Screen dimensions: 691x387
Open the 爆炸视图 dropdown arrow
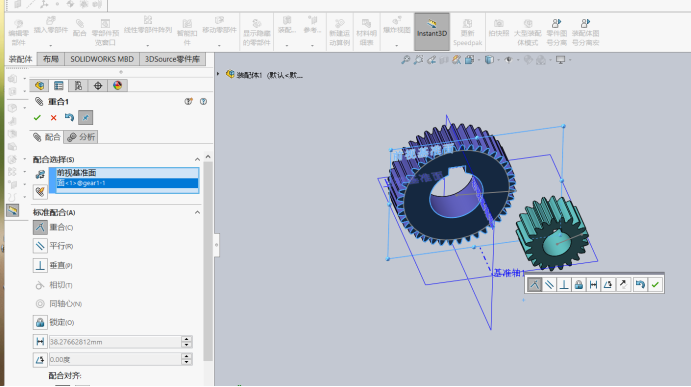pyautogui.click(x=397, y=45)
